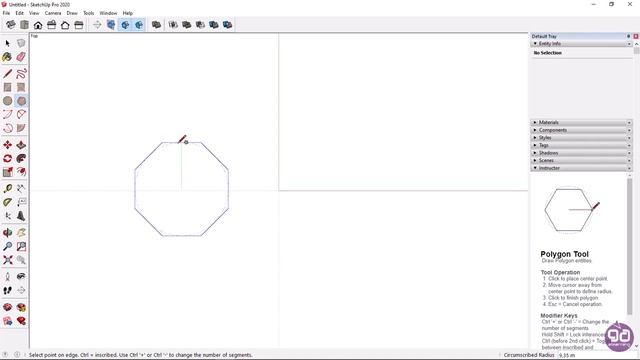Screen dimensions: 640x360
Task: Click Outer Shell solid tool
Action: (x=156, y=25)
